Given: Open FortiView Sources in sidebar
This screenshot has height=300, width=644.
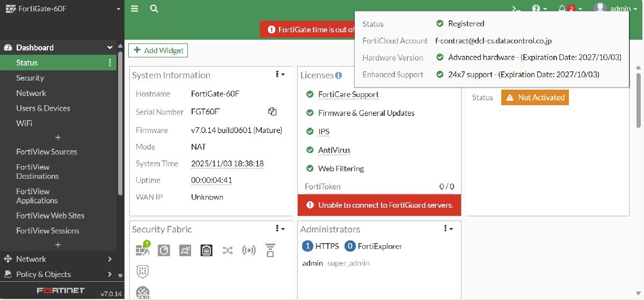Looking at the screenshot, I should (47, 152).
